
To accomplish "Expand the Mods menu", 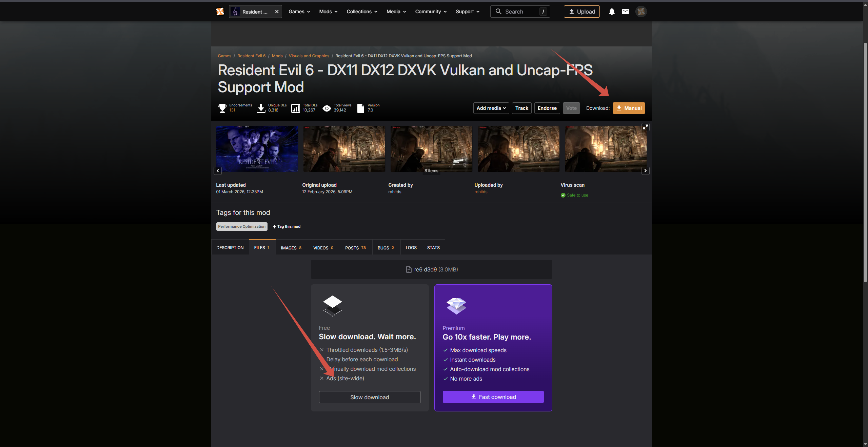I will click(328, 12).
